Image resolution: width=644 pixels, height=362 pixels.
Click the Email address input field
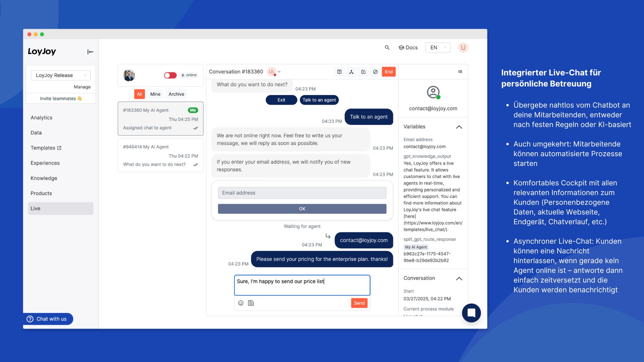(302, 193)
